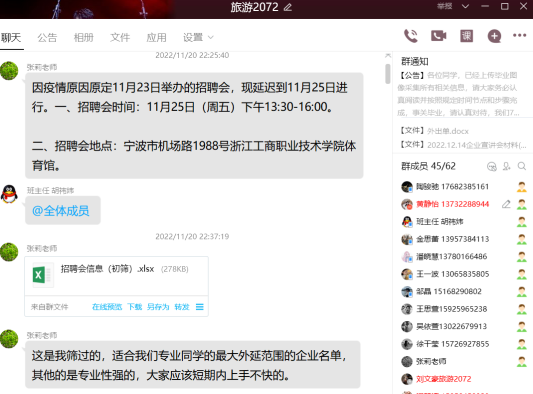Click green person icon beside 13957384113

[521, 239]
